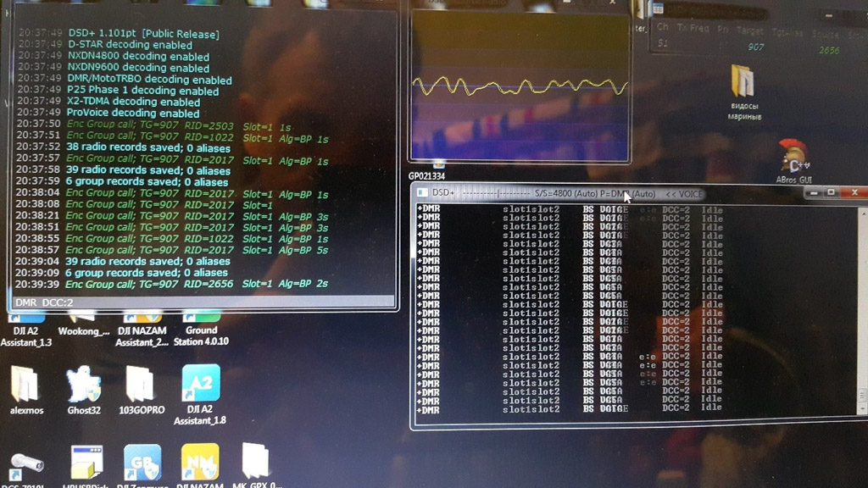Open the Wookong desktop shortcut
868x488 pixels.
[x=84, y=325]
